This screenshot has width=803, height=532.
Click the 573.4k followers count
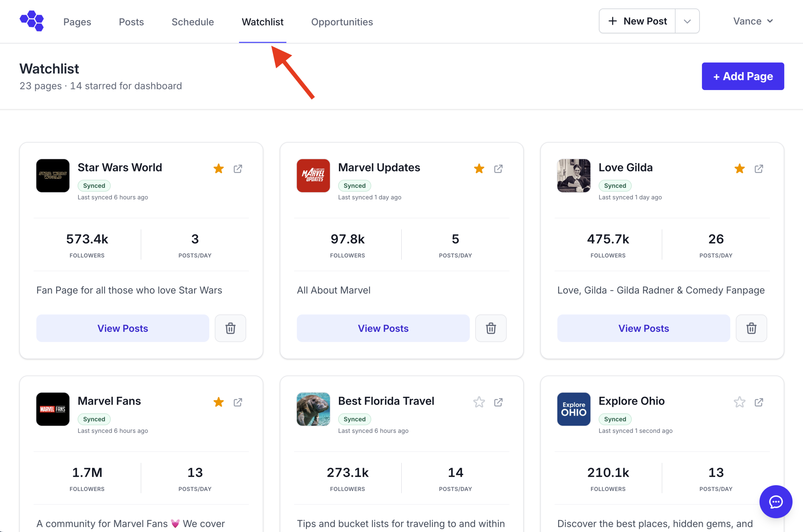click(x=87, y=239)
